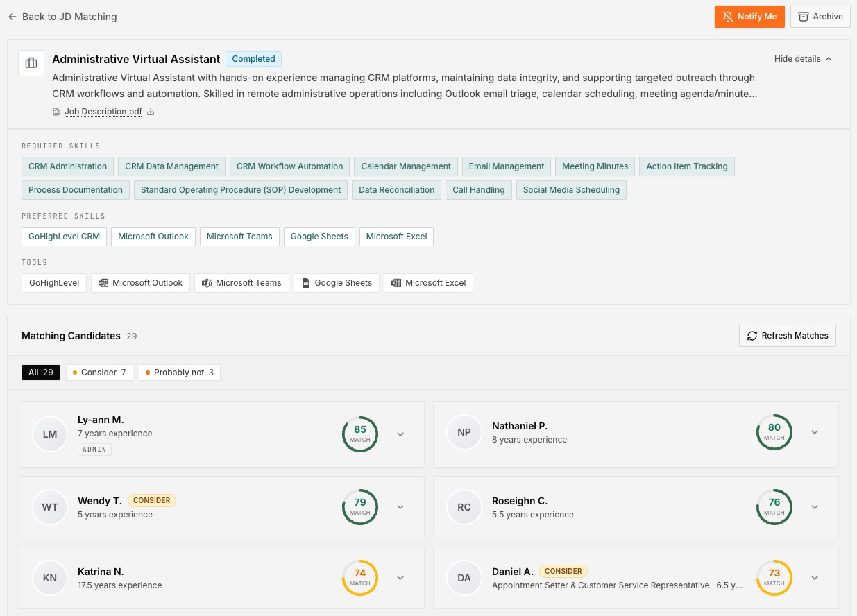Click the WT avatar for Wendy T.
Screen dimensions: 857x616
pos(50,507)
